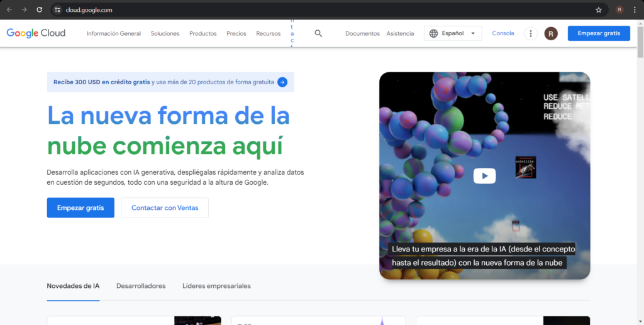644x325 pixels.
Task: Click the browser forward arrow
Action: pos(25,10)
